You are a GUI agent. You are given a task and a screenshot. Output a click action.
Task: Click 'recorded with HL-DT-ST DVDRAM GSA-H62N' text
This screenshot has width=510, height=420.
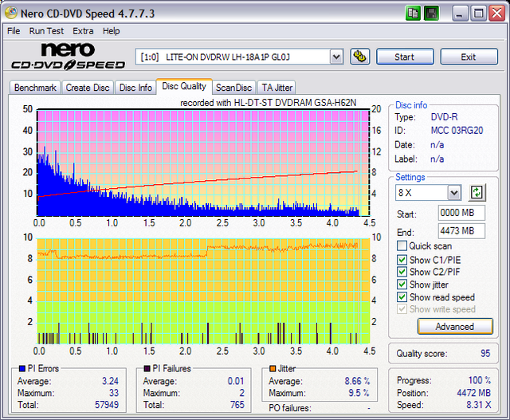pyautogui.click(x=269, y=103)
